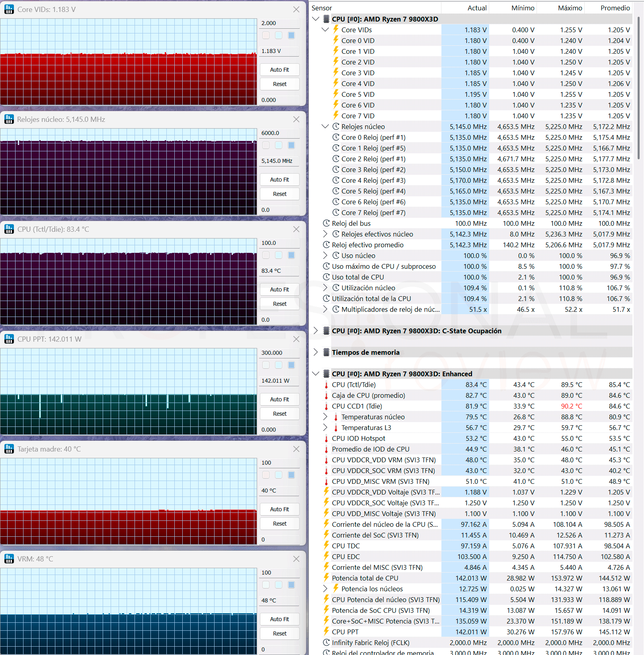644x655 pixels.
Task: Click the Relojes núcleo graph window icon
Action: point(9,119)
